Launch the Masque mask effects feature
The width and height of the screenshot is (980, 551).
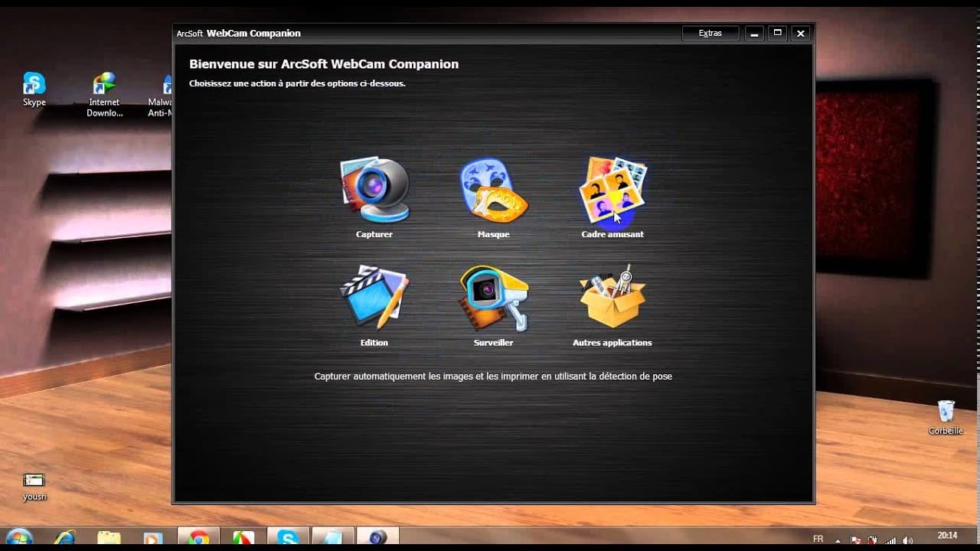coord(493,191)
